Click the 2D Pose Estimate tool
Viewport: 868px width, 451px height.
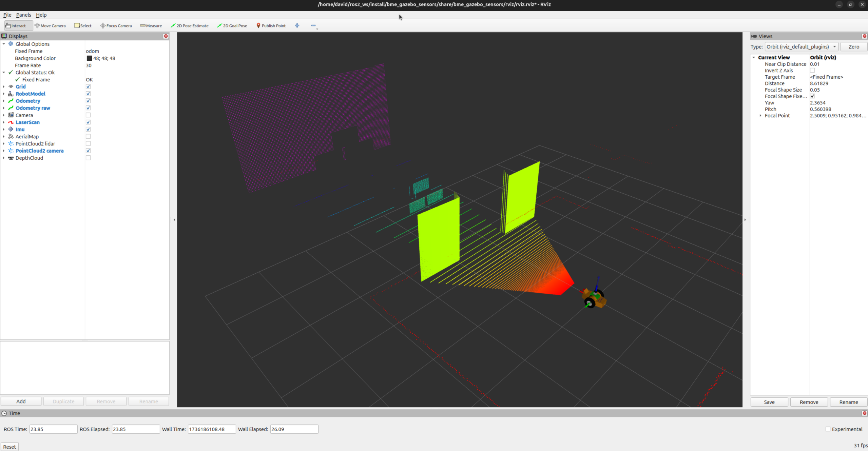(189, 26)
